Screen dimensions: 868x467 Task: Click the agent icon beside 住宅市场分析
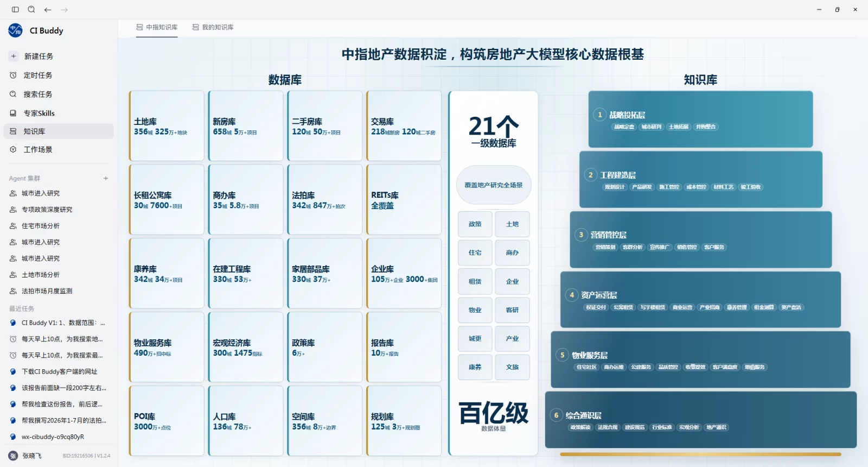(x=13, y=226)
